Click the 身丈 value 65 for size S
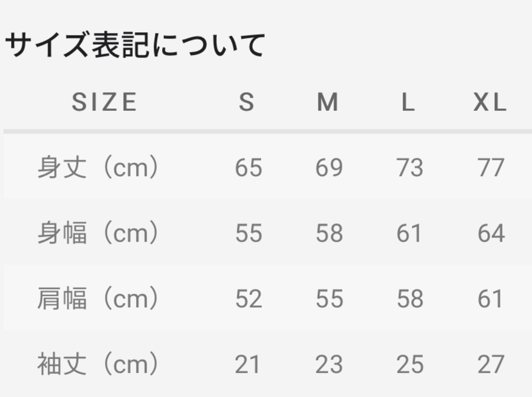The height and width of the screenshot is (397, 532). click(249, 168)
